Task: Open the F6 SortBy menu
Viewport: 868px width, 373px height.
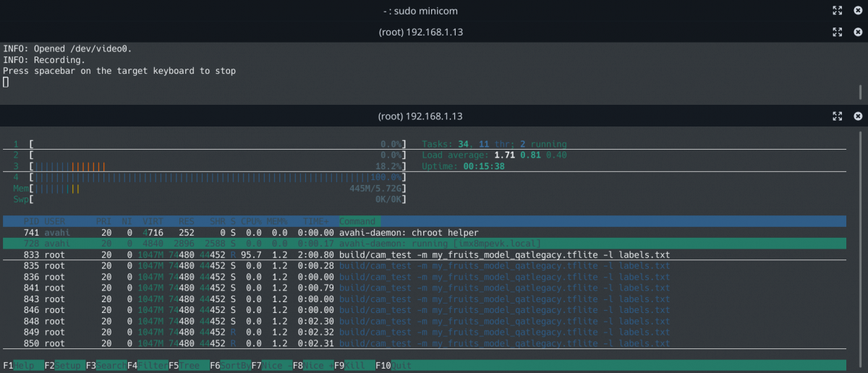Action: tap(231, 366)
